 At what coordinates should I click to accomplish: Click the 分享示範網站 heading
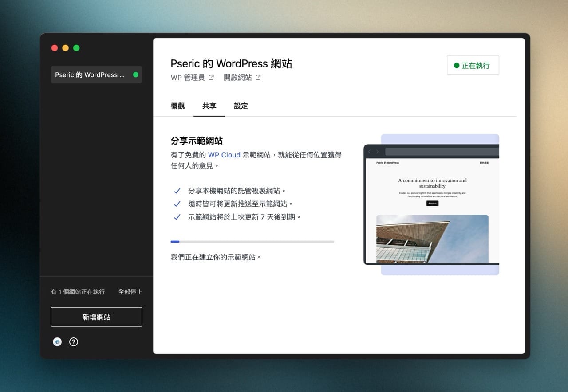point(197,141)
